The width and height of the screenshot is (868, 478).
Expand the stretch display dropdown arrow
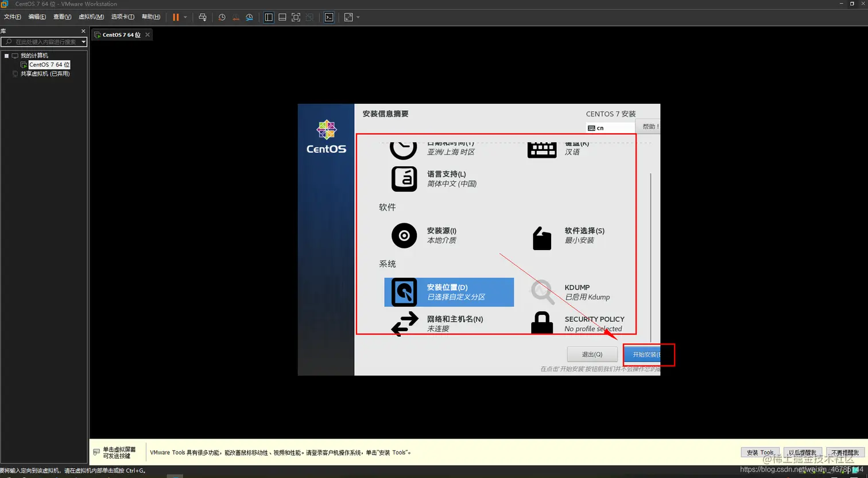358,17
